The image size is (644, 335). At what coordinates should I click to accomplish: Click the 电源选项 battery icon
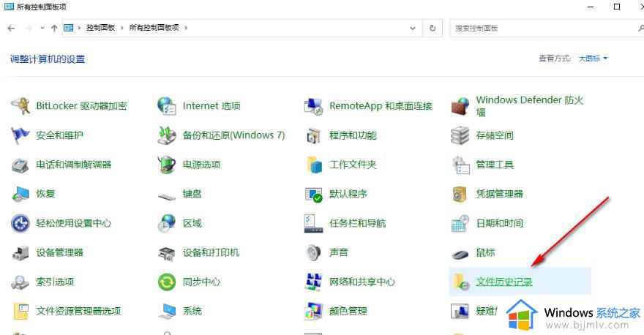[167, 165]
